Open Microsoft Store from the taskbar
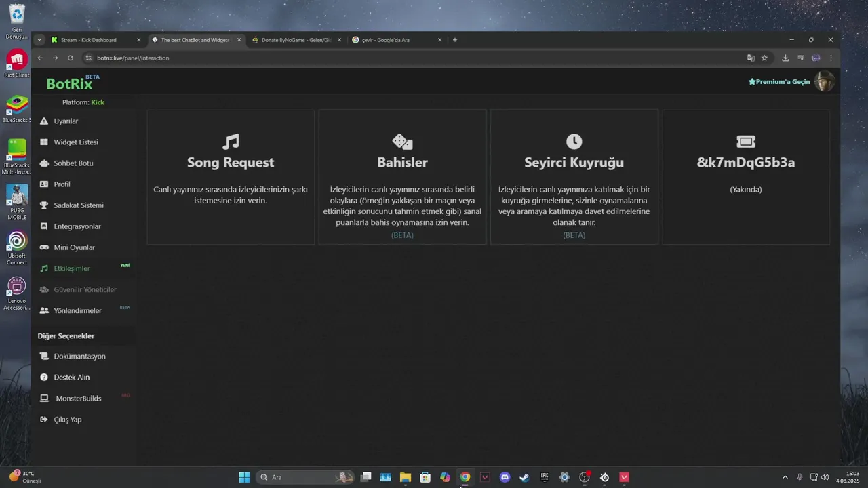The image size is (868, 488). pos(425,477)
